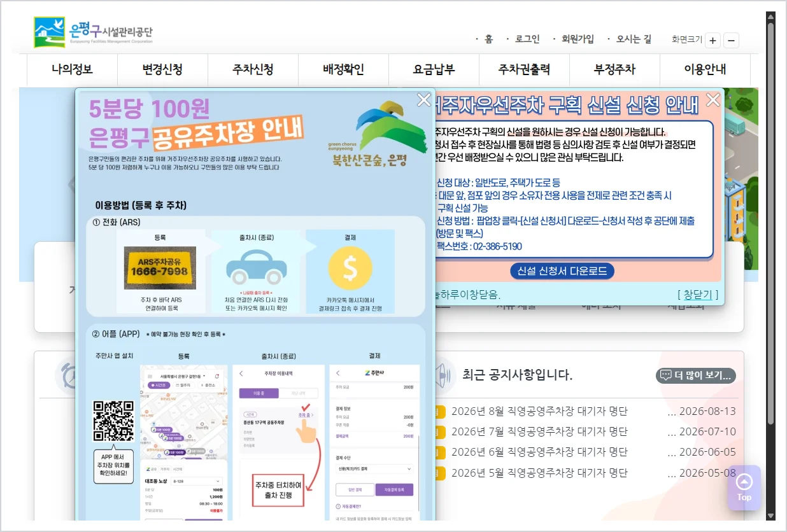Open the 주차권출력 menu
The image size is (787, 532).
pos(524,69)
